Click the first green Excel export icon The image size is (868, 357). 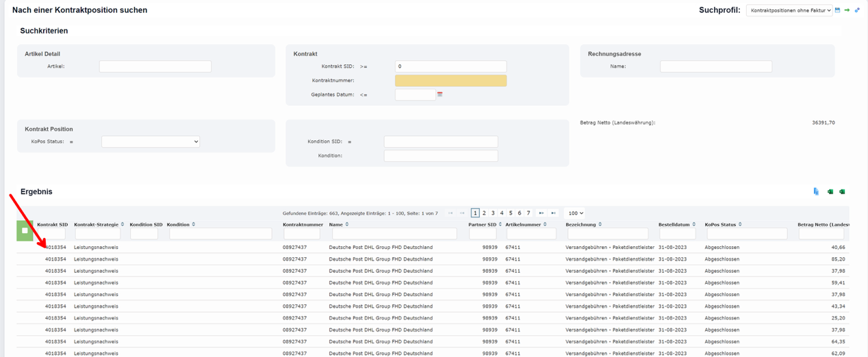pos(830,191)
